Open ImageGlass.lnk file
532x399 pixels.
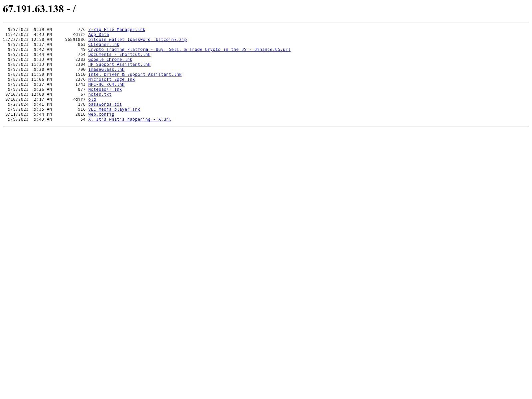[106, 69]
